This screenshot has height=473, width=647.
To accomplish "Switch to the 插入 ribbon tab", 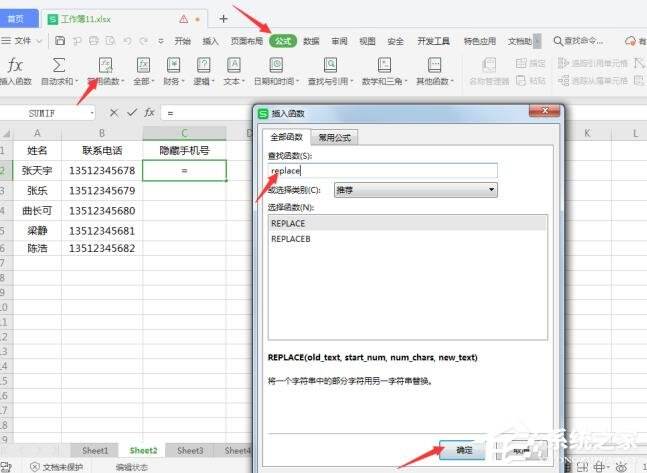I will click(x=210, y=41).
